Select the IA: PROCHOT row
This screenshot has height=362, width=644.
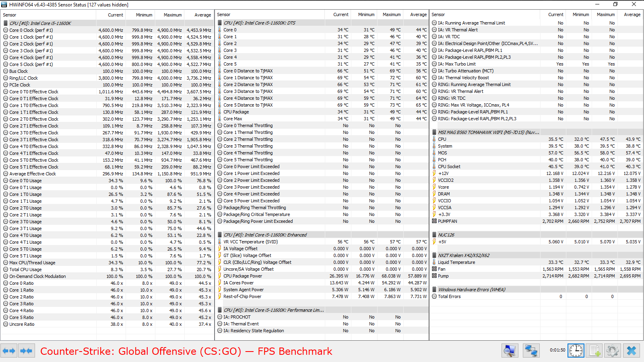pyautogui.click(x=322, y=317)
